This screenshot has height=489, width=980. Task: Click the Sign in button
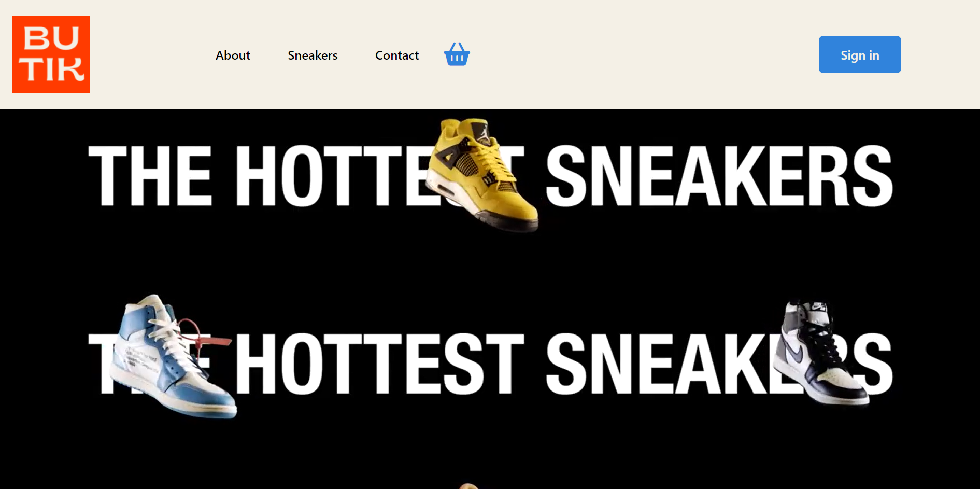860,54
